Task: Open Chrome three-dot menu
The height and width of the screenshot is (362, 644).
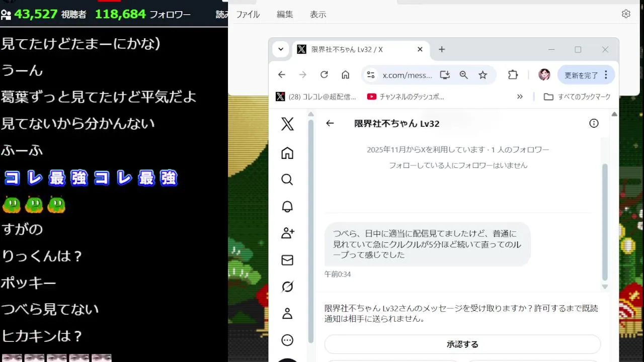Action: (606, 75)
